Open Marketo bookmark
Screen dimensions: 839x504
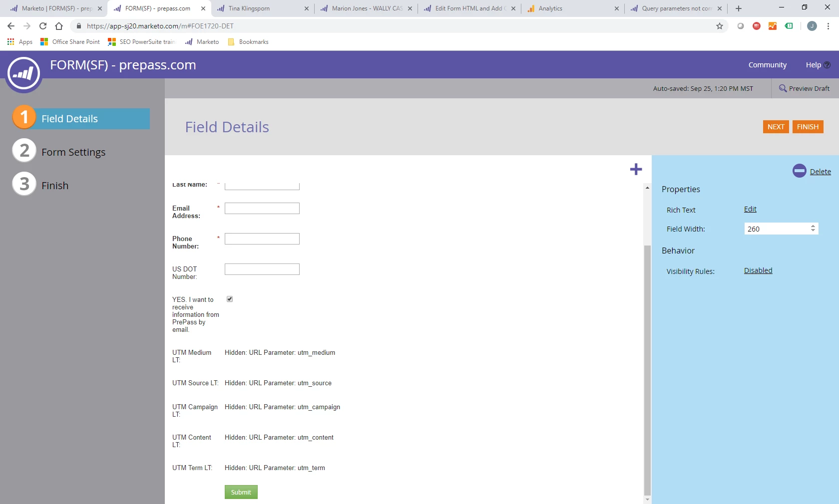202,42
